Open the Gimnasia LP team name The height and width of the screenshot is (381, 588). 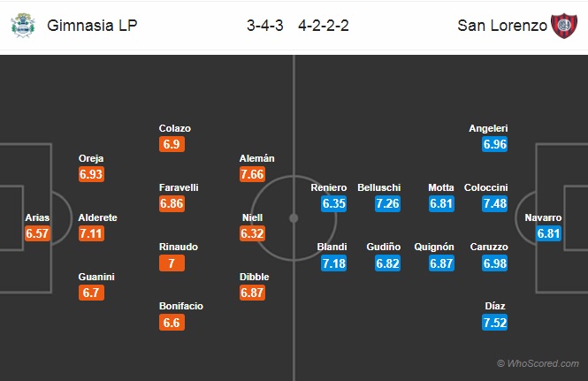(92, 26)
